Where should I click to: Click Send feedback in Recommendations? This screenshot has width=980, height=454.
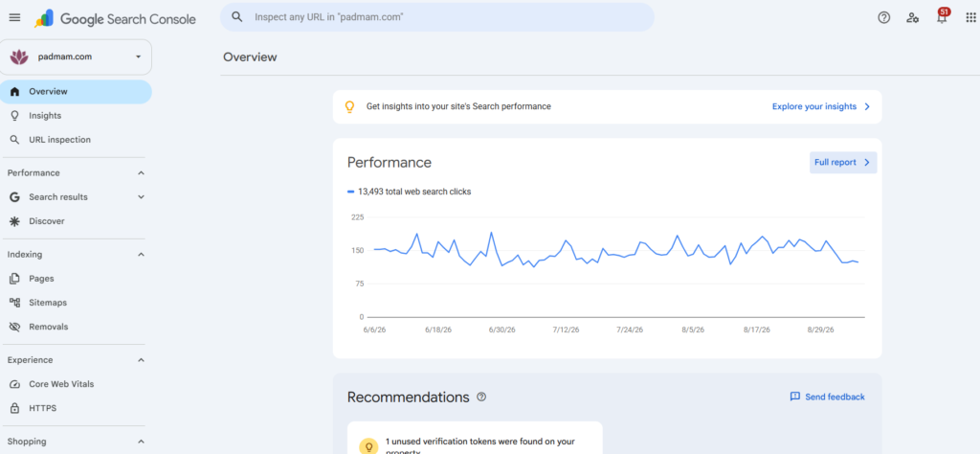828,397
